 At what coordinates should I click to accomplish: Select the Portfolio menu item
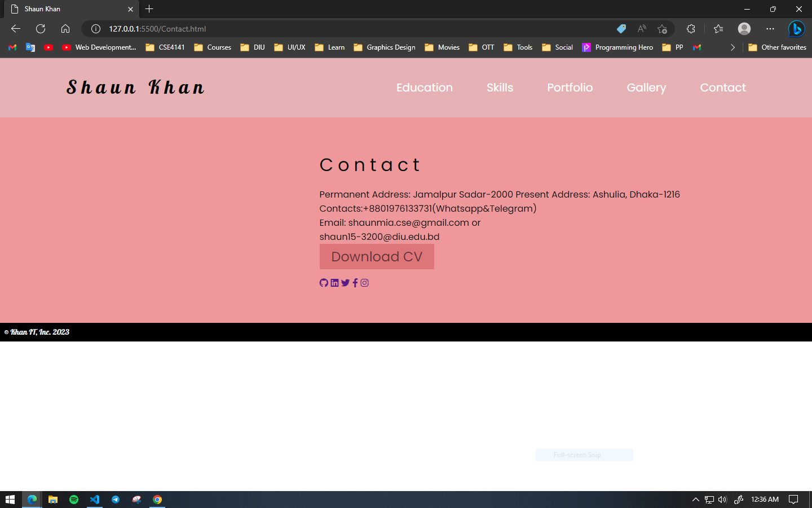click(x=570, y=87)
